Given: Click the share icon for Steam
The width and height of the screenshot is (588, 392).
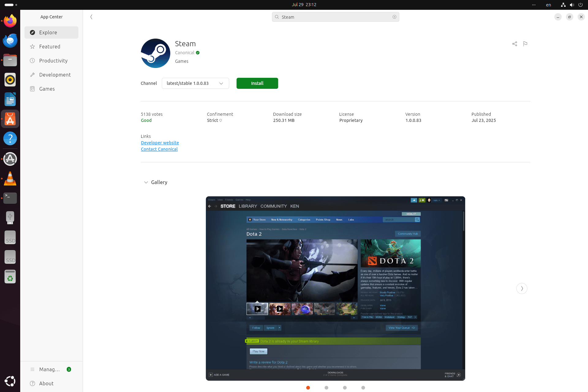Looking at the screenshot, I should point(514,44).
